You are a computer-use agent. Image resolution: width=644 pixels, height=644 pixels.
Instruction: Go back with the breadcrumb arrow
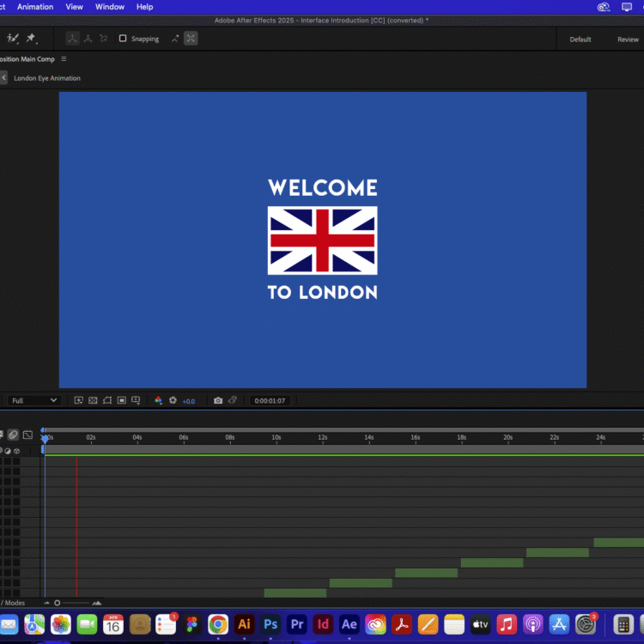coord(3,77)
